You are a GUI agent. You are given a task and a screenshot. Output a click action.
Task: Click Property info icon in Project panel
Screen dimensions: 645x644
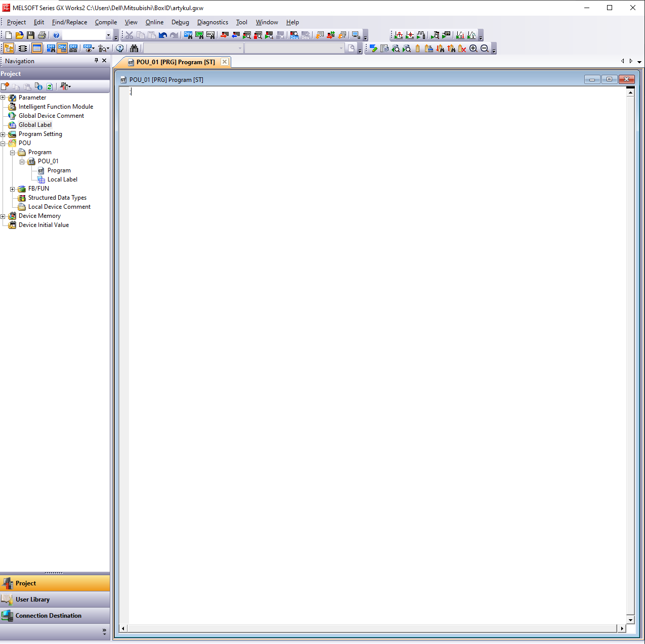coord(39,86)
